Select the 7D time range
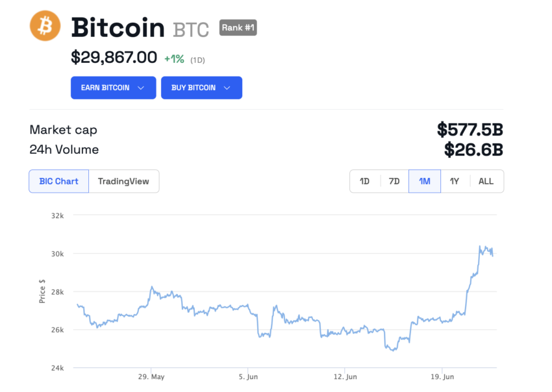The width and height of the screenshot is (552, 392). [394, 181]
